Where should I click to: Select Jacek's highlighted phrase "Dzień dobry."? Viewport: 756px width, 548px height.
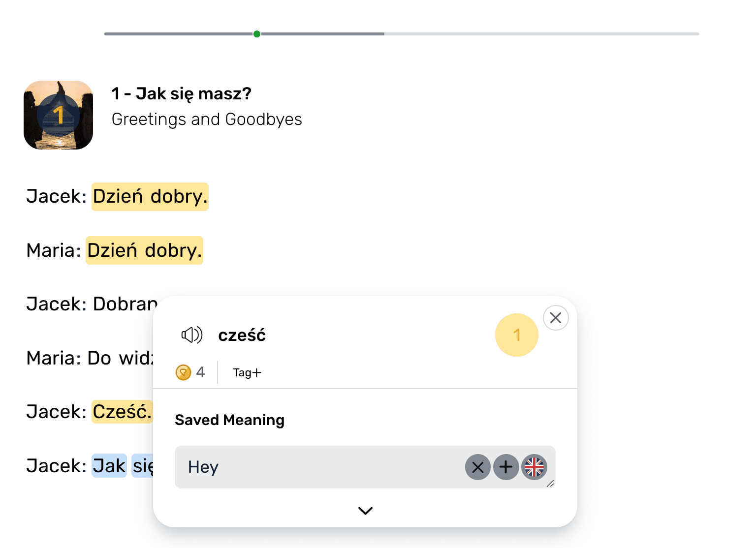point(149,196)
